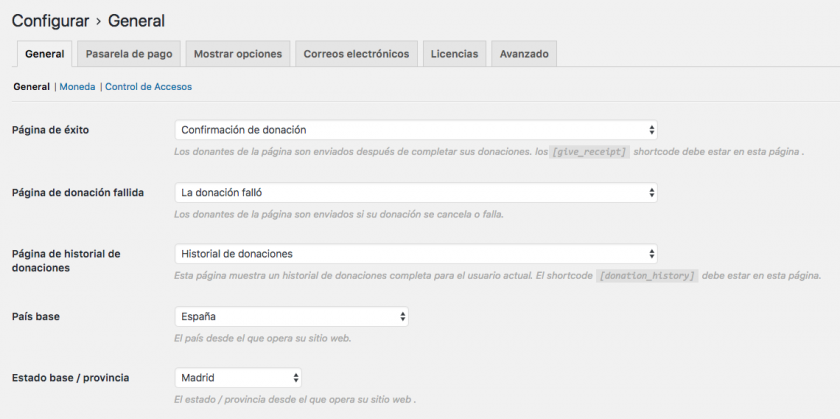Open the Página de donación fallida dropdown
Screen dimensions: 840x419
click(416, 192)
